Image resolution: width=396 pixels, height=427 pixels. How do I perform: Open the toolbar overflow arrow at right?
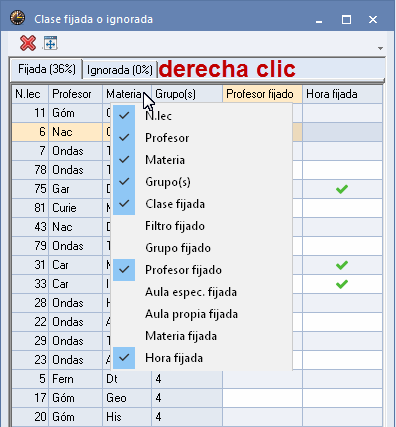pyautogui.click(x=380, y=49)
